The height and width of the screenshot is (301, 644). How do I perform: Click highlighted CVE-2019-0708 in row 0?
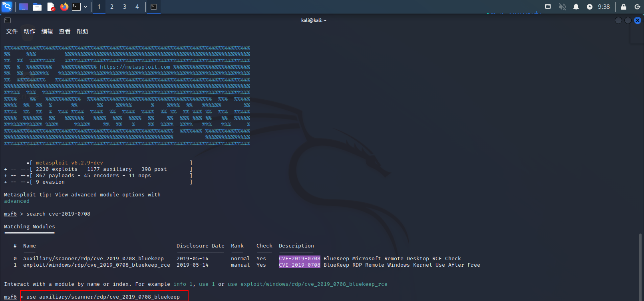tap(300, 259)
